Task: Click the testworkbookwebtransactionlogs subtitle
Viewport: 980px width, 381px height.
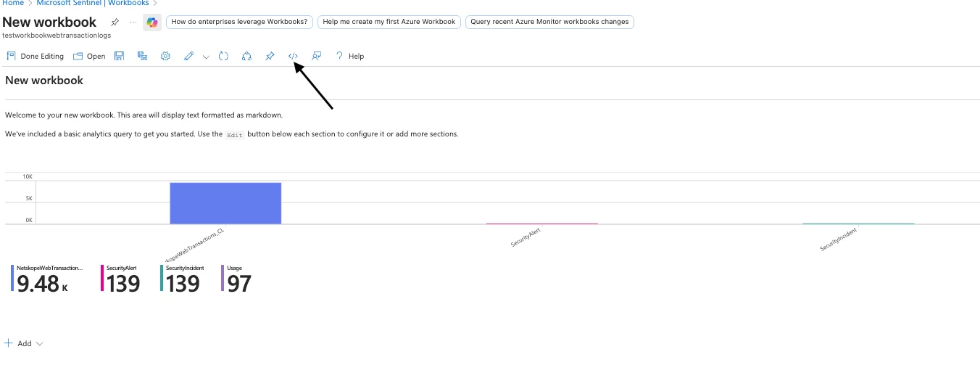Action: tap(57, 35)
